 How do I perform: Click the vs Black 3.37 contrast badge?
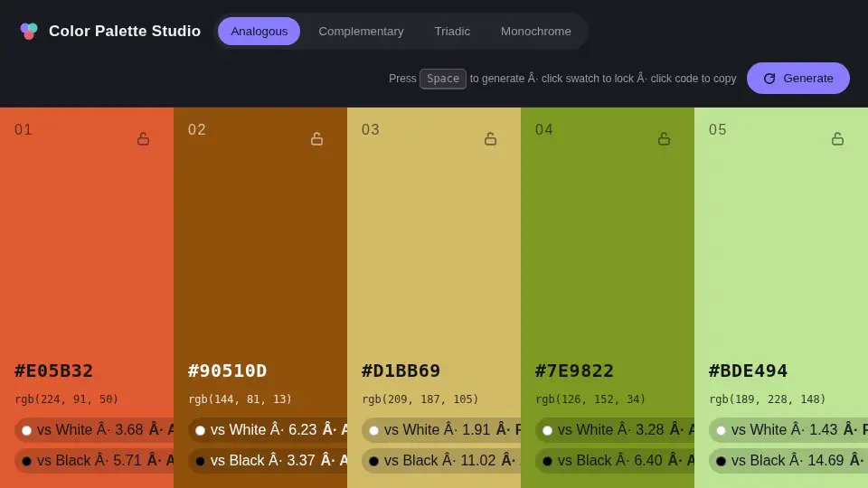point(268,460)
